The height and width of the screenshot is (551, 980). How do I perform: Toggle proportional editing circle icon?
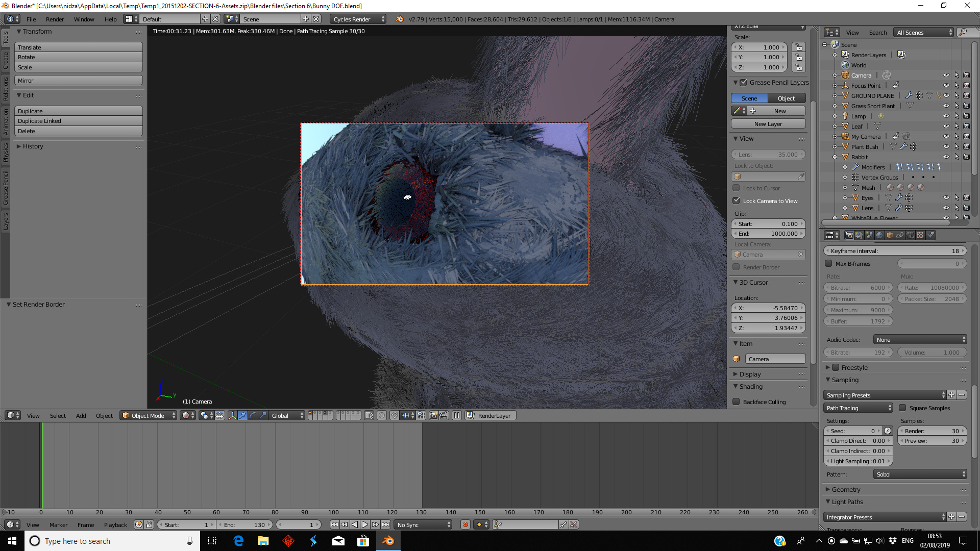(x=382, y=415)
